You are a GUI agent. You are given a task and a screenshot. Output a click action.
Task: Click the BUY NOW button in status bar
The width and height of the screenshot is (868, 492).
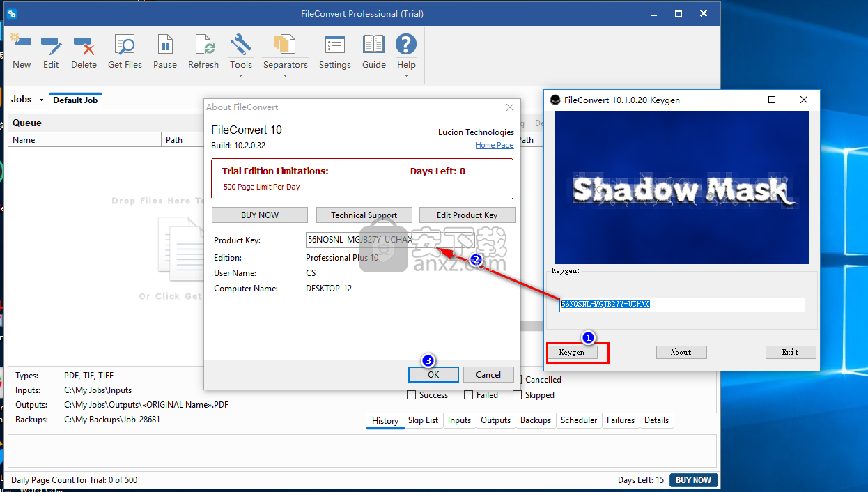click(x=694, y=480)
